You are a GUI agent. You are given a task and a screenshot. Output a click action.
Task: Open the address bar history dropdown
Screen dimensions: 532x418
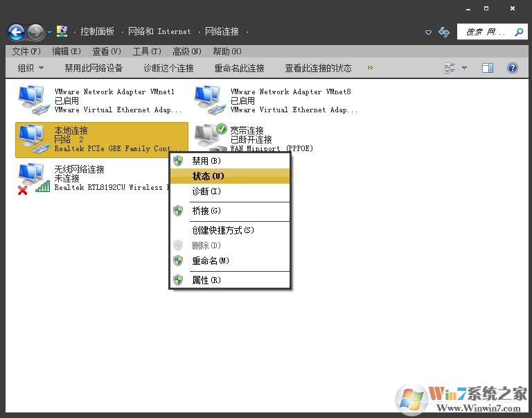point(429,33)
